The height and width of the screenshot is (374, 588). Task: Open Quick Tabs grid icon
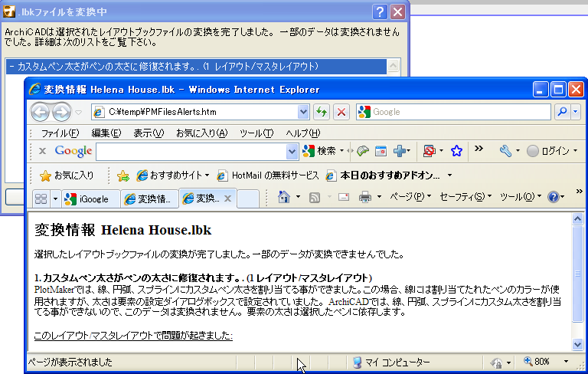click(x=41, y=198)
